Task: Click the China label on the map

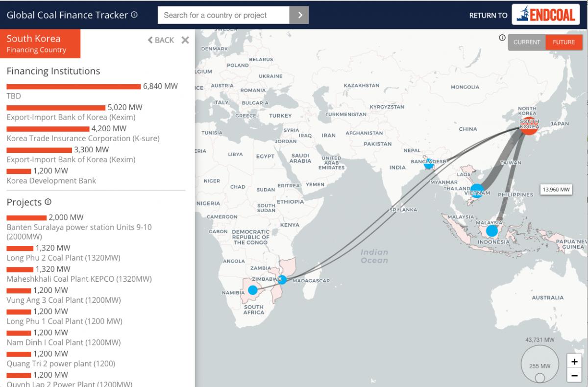Action: click(x=468, y=129)
